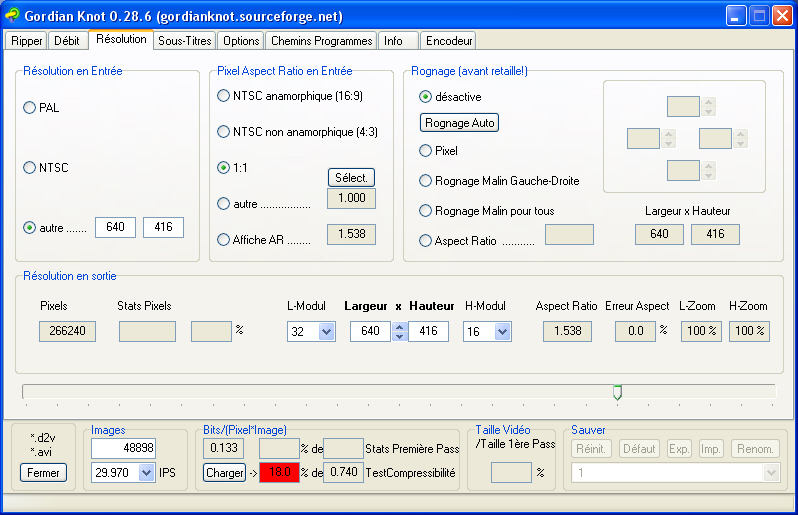Click the TestCompressibilité 0.740 field

tap(344, 472)
